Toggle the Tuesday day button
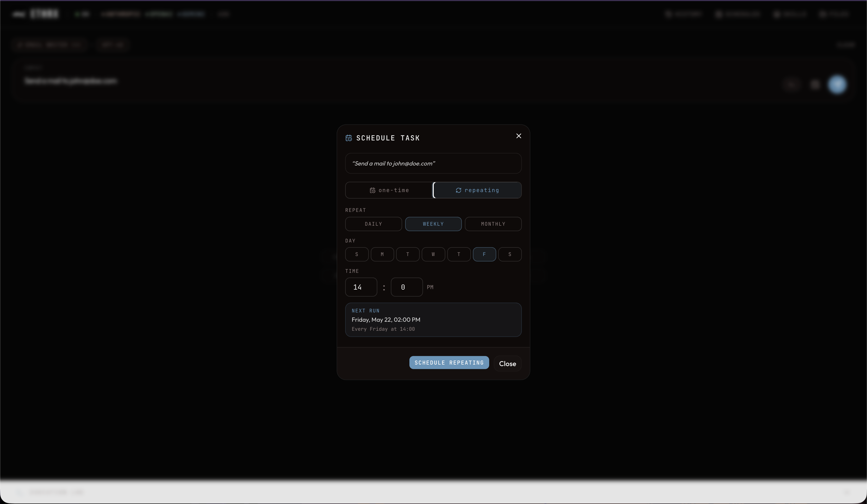 [408, 255]
